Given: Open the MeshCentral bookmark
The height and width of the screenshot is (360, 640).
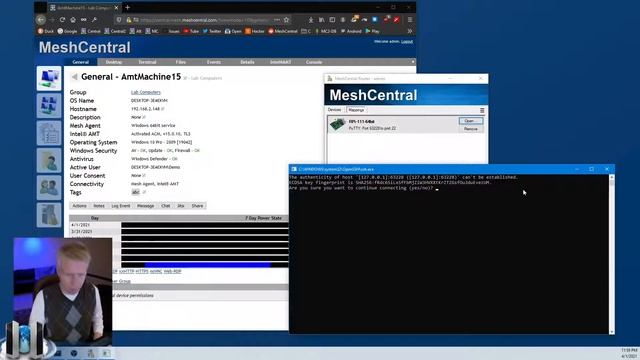Looking at the screenshot, I should (283, 31).
